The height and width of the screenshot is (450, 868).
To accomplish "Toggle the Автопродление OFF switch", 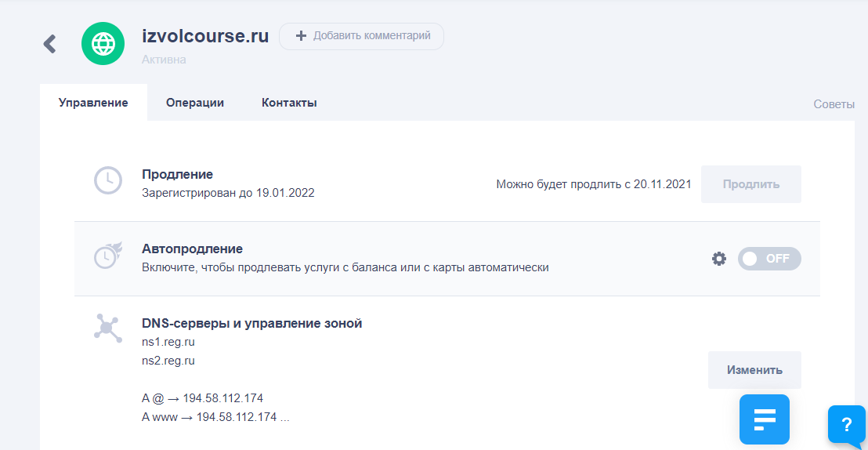I will click(769, 259).
